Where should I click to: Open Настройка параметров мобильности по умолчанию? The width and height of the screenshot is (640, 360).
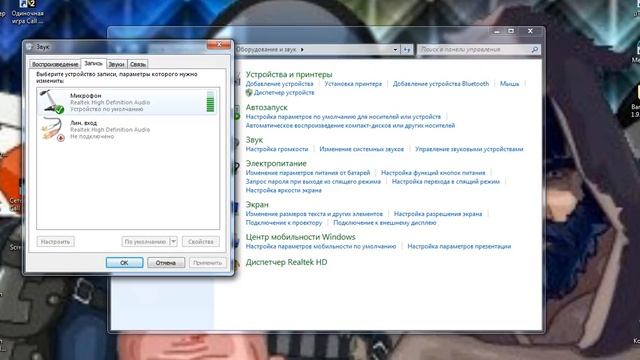[321, 247]
